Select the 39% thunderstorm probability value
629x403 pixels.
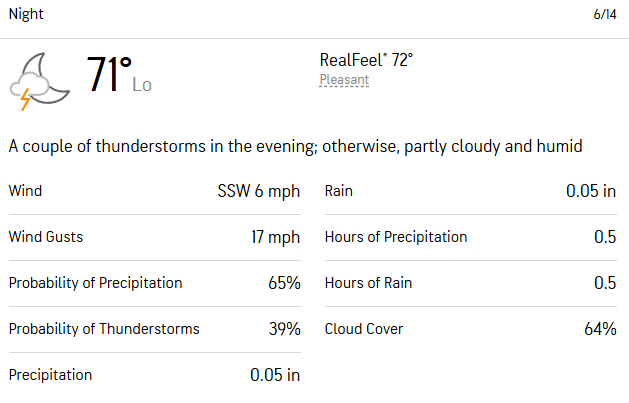pos(285,329)
